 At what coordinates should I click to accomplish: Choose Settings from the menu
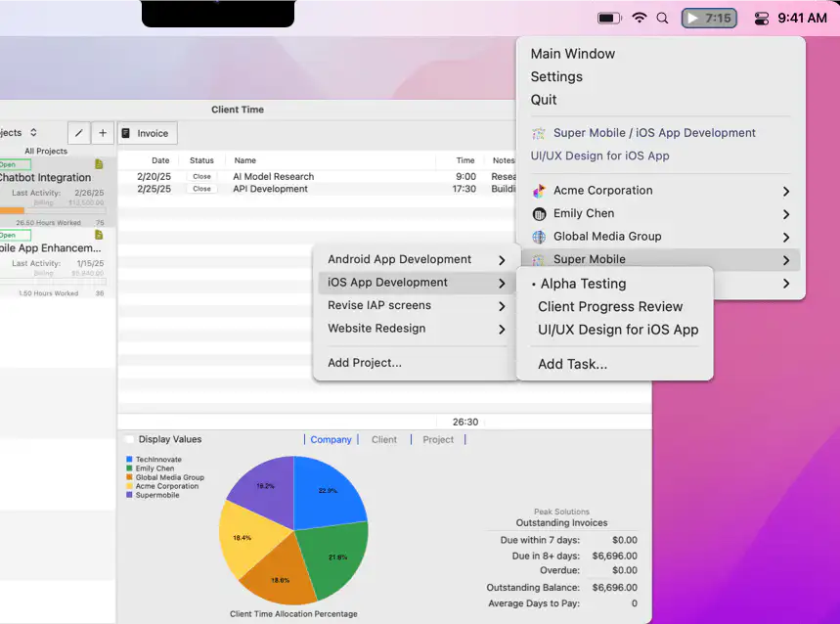(x=556, y=76)
